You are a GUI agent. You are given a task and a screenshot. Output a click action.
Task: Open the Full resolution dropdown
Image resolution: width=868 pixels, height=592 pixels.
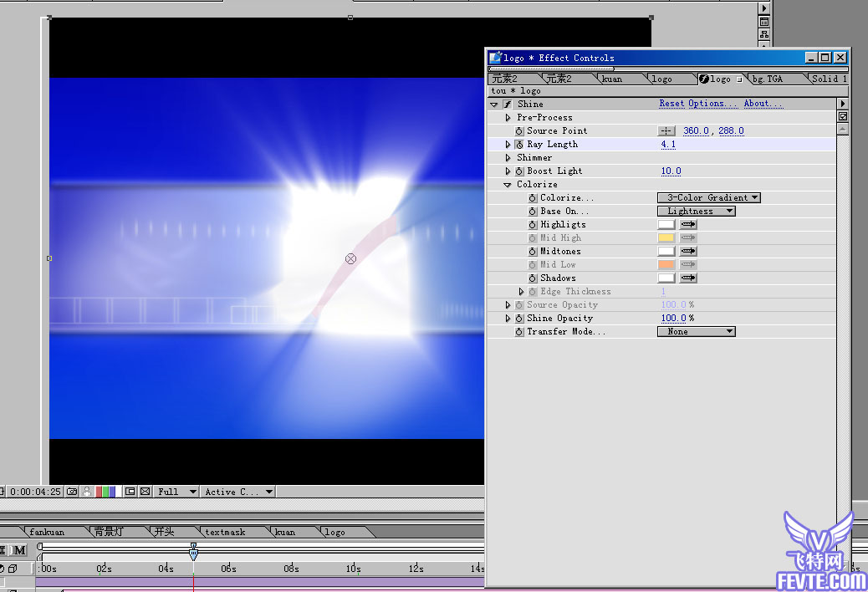click(176, 492)
